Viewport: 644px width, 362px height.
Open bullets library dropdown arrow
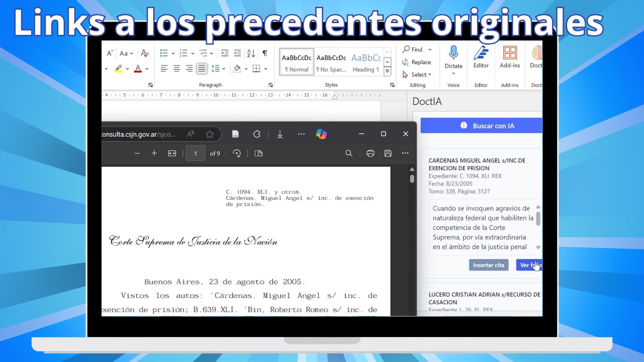tap(173, 53)
